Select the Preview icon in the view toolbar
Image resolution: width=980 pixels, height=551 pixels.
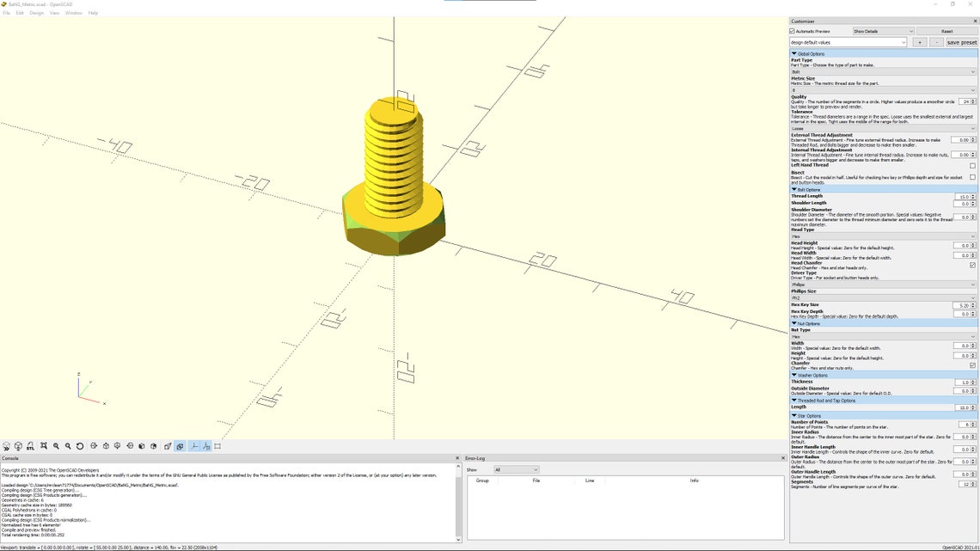coord(7,447)
